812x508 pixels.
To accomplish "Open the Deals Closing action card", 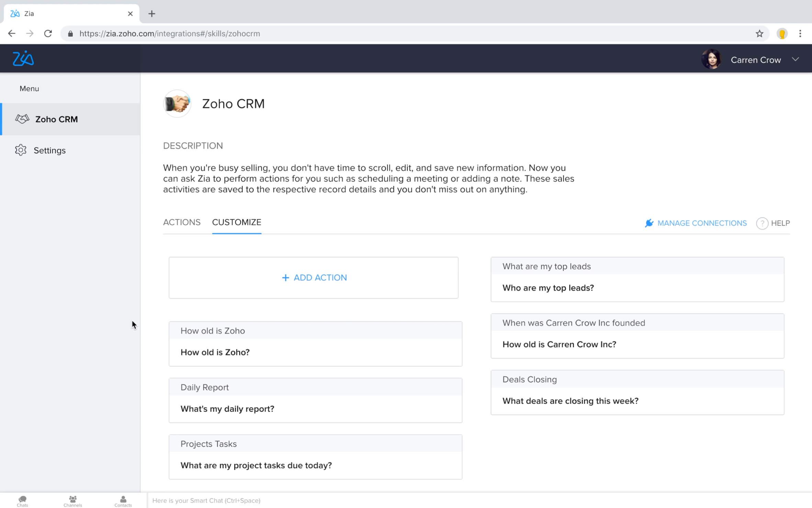I will 637,393.
